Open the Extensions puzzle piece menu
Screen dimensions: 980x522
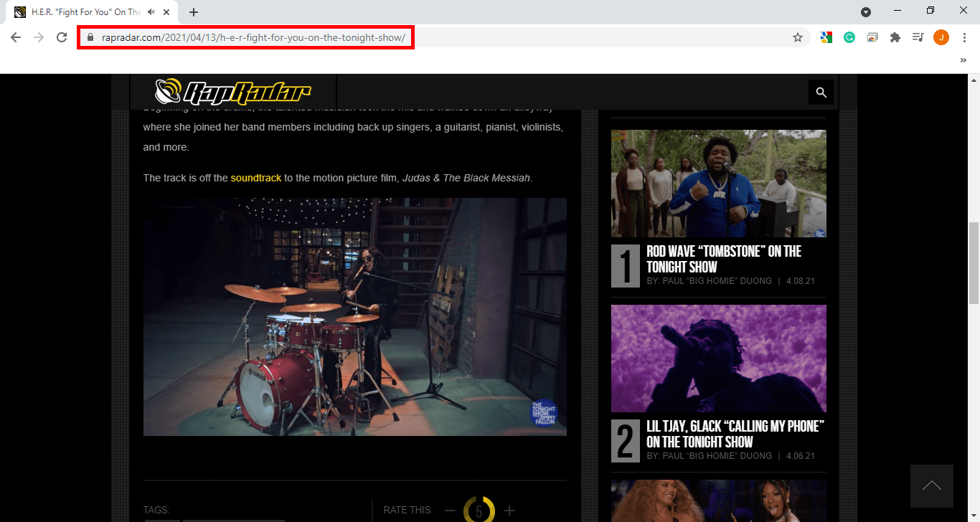895,37
